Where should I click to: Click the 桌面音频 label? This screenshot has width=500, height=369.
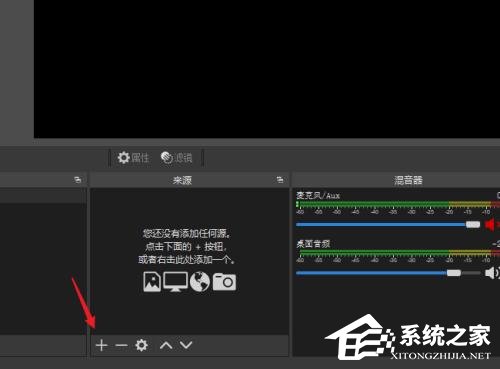click(x=313, y=244)
